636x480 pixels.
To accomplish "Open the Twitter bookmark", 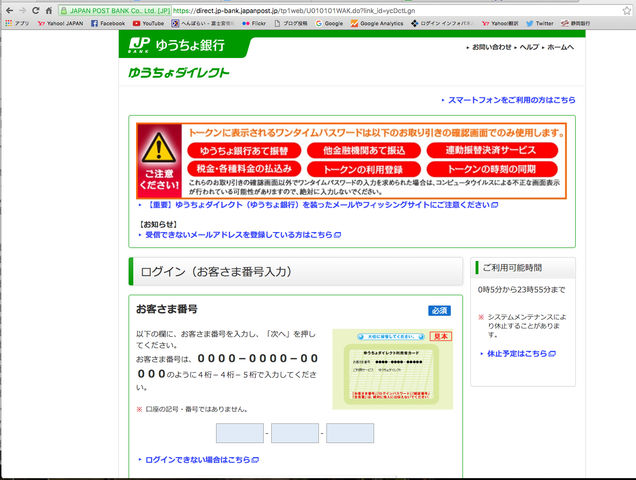I will (x=540, y=24).
